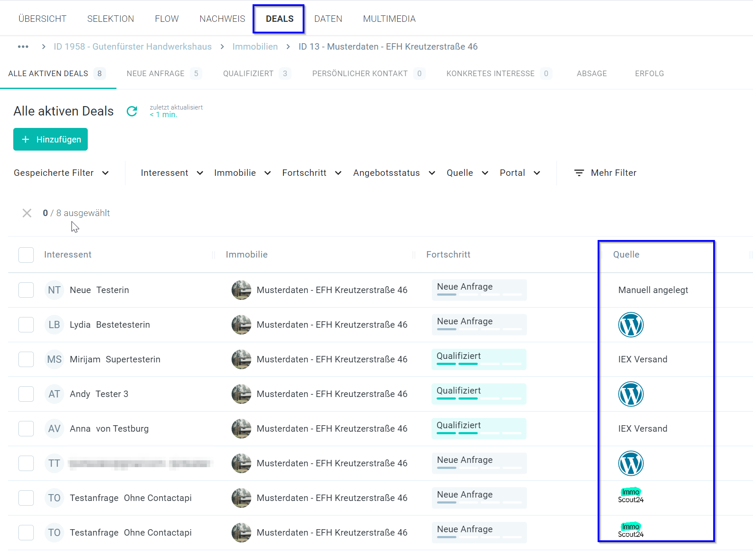Expand the Gespeicherte Filter dropdown
Screen dimensions: 753x560
click(61, 173)
